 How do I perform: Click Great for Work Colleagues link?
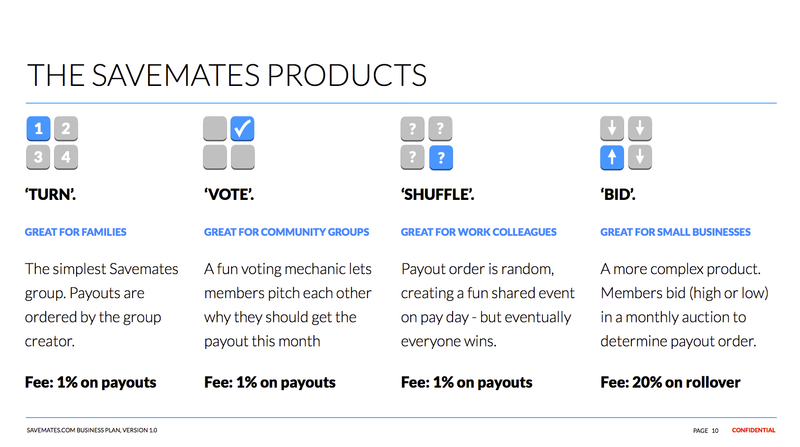[479, 232]
